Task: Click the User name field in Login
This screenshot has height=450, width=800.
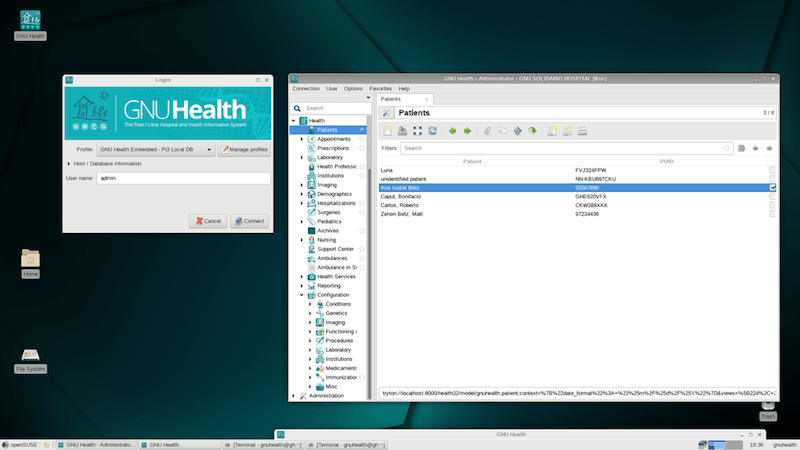Action: tap(184, 178)
